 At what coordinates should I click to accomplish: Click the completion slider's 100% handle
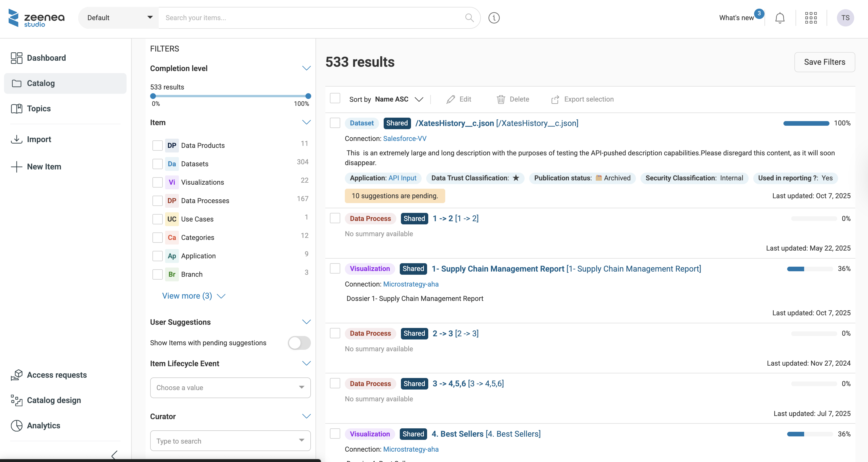coord(308,96)
